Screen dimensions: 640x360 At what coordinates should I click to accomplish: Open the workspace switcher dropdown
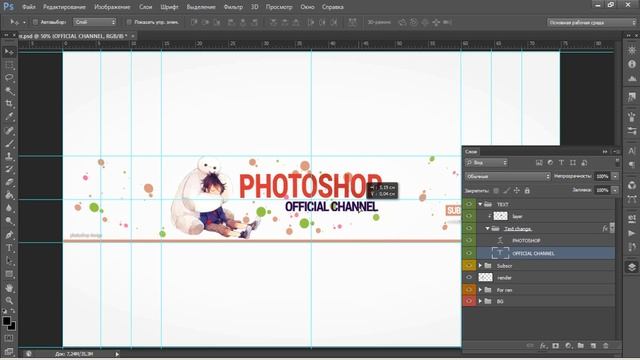(591, 22)
